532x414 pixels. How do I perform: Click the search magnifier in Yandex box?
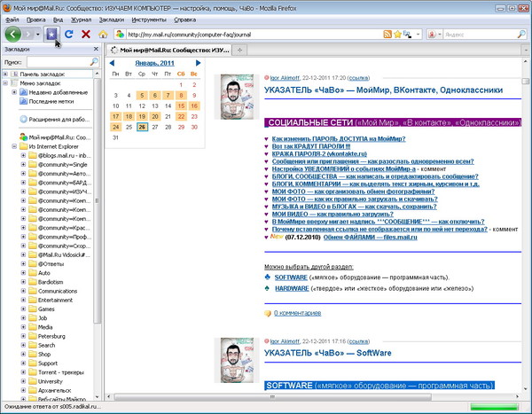point(521,34)
